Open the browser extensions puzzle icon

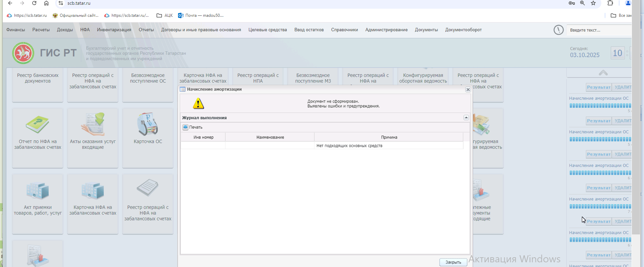click(610, 3)
